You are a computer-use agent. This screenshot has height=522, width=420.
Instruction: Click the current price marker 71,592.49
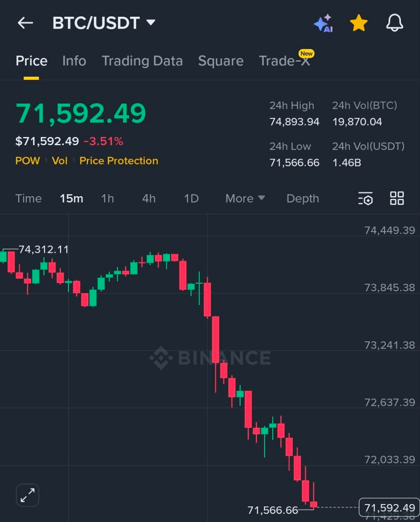tap(389, 508)
